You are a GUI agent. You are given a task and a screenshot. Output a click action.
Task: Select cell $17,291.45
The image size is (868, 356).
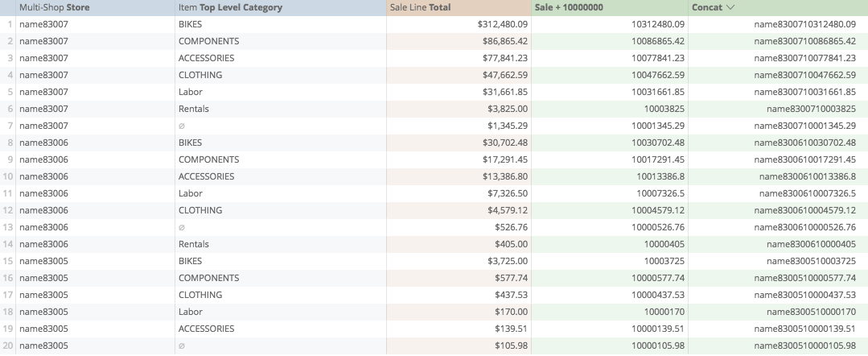(x=459, y=159)
